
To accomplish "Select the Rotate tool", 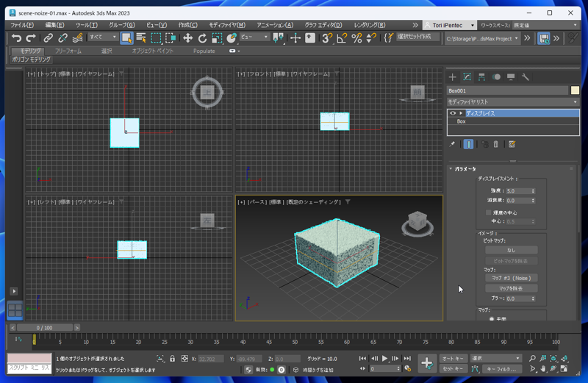I will (x=202, y=38).
